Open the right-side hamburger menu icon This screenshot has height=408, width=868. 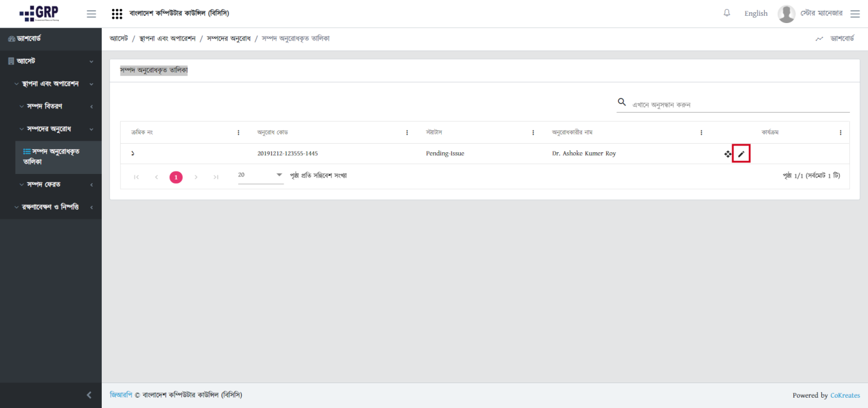(855, 14)
